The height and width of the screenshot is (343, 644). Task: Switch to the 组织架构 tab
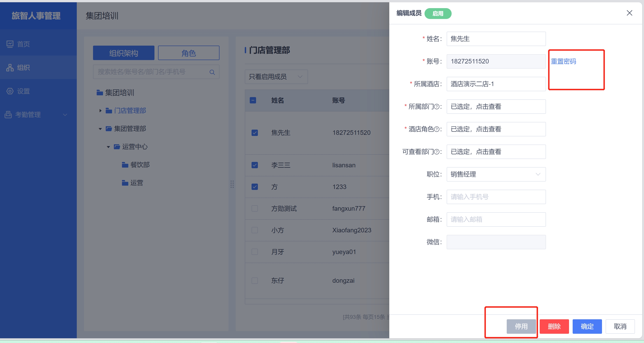coord(124,53)
